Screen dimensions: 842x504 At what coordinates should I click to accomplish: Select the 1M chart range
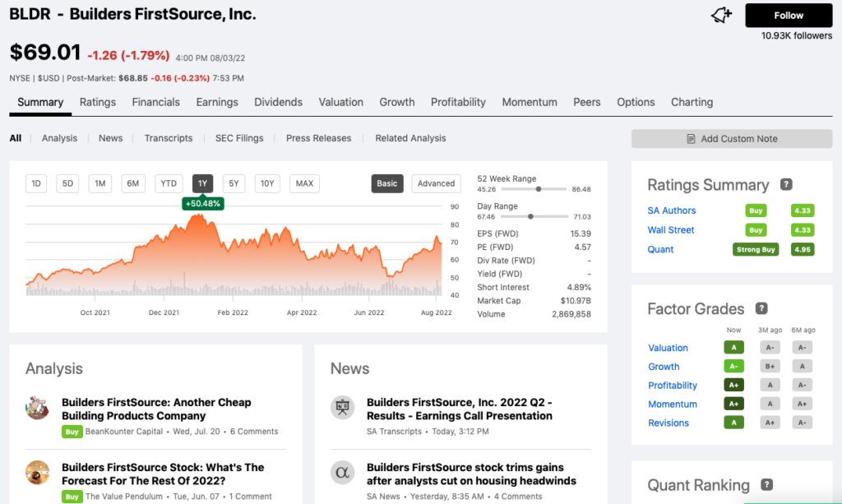99,183
